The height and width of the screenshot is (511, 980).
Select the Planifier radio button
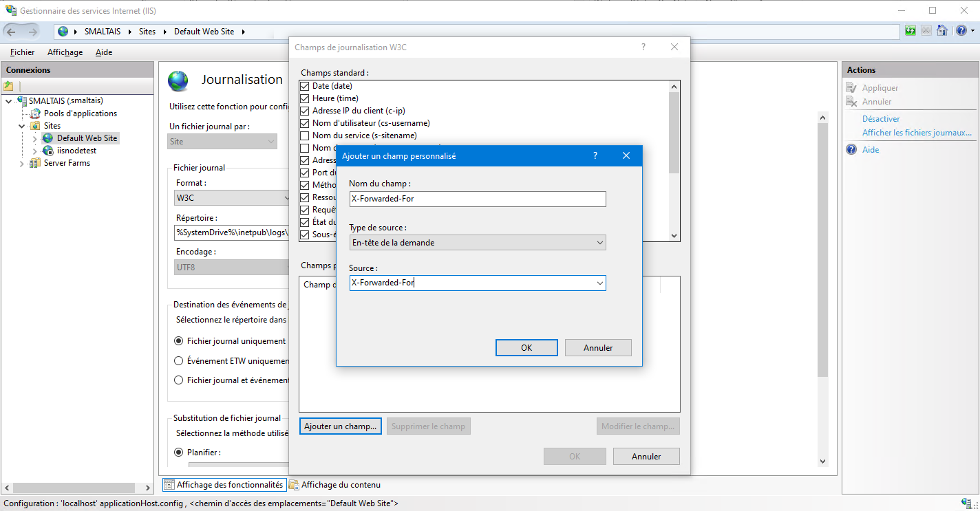pos(179,453)
